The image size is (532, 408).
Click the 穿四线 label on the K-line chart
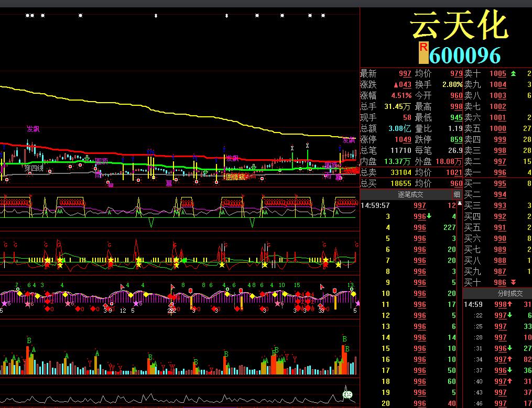34,168
